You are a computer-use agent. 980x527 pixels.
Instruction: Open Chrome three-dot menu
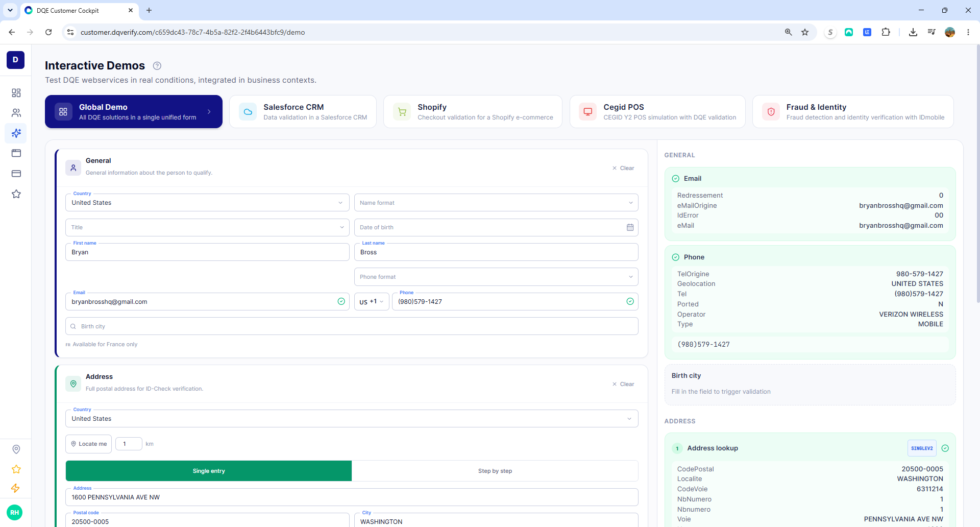tap(968, 32)
